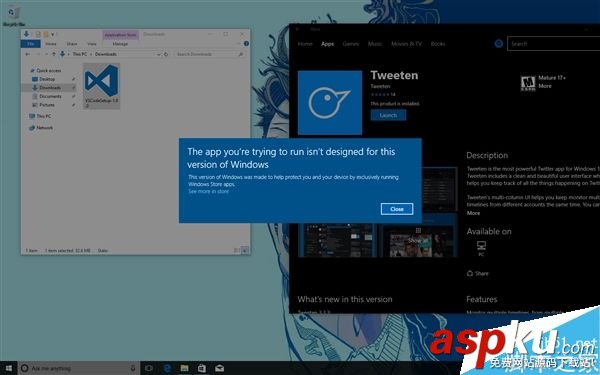Open This PC in Explorer sidebar
Screen dimensions: 600x375
40,116
